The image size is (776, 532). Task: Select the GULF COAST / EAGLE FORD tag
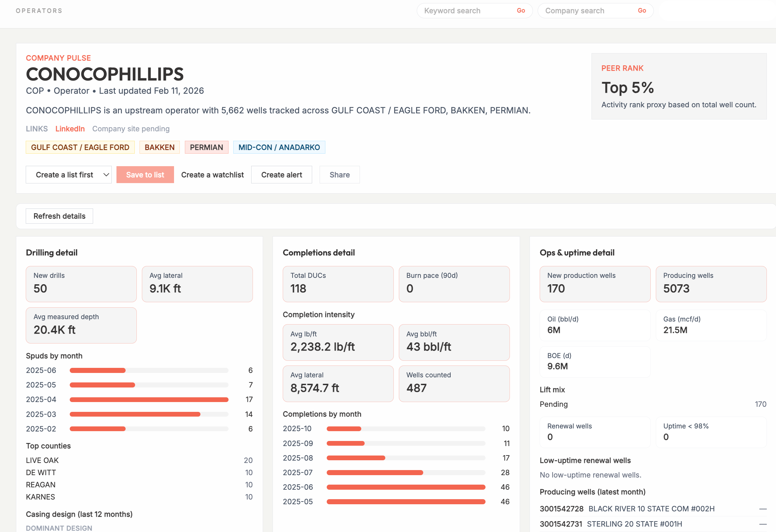pyautogui.click(x=80, y=147)
